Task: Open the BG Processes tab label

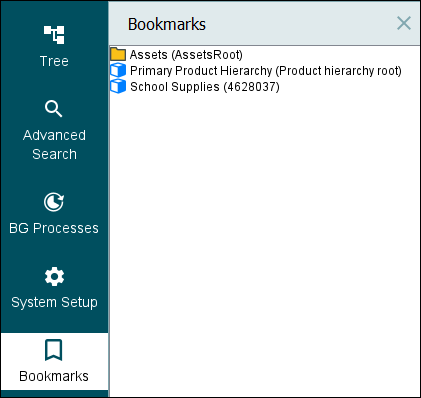Action: click(x=54, y=228)
